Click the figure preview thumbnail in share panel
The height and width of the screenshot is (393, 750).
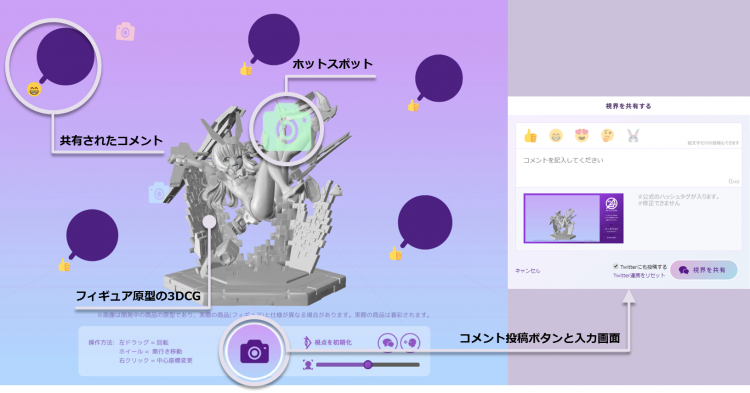(x=574, y=218)
